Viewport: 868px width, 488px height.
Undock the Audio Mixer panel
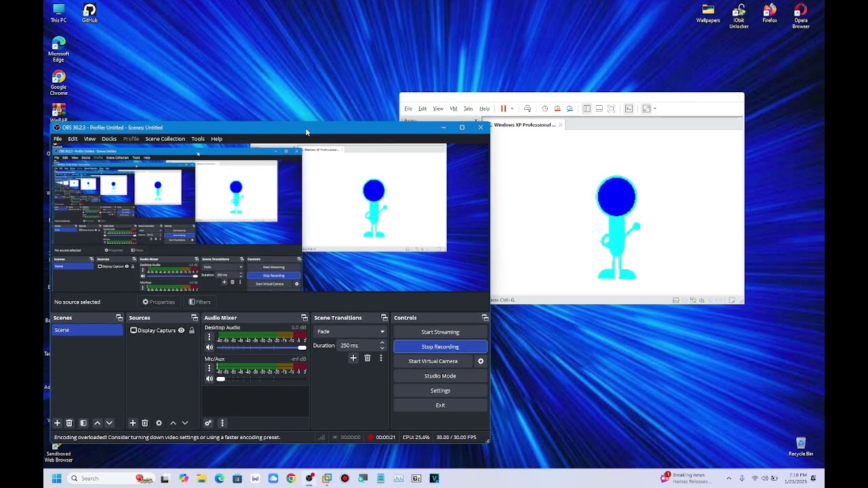coord(304,318)
